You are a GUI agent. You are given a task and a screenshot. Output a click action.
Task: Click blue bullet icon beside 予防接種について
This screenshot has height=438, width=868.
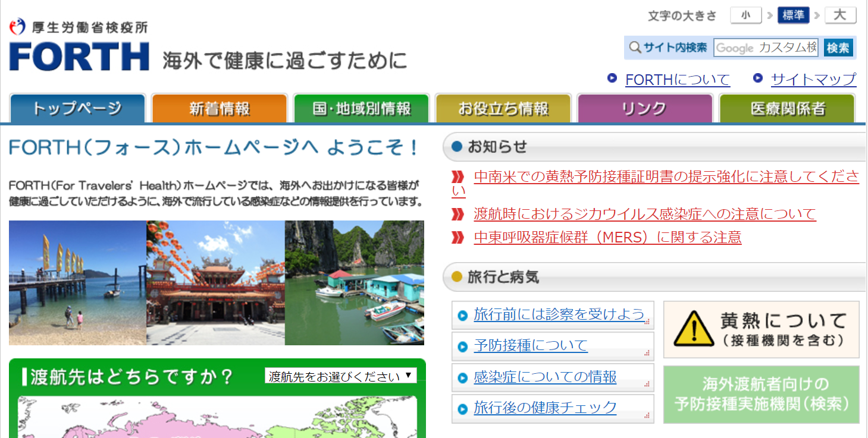click(462, 346)
